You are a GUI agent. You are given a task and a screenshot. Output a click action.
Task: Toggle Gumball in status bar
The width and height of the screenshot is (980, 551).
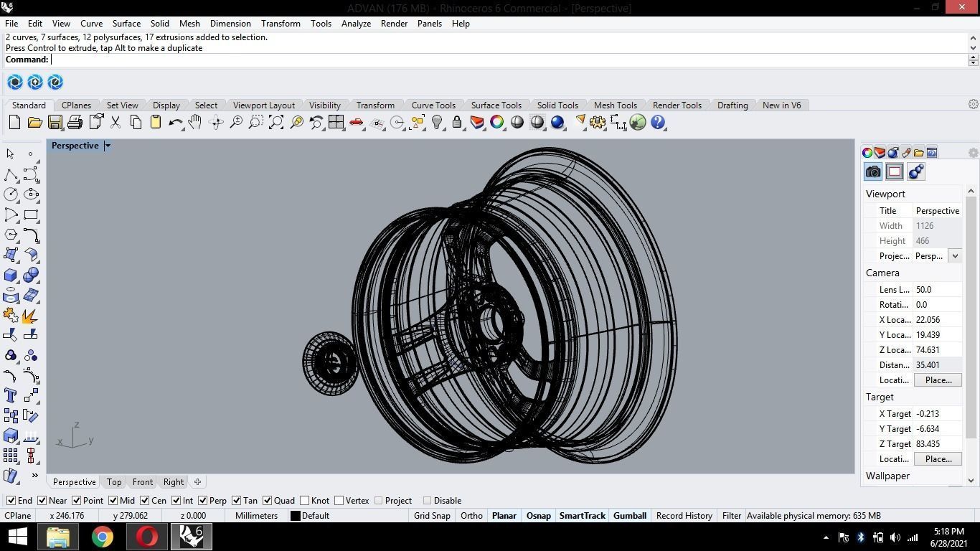(630, 516)
